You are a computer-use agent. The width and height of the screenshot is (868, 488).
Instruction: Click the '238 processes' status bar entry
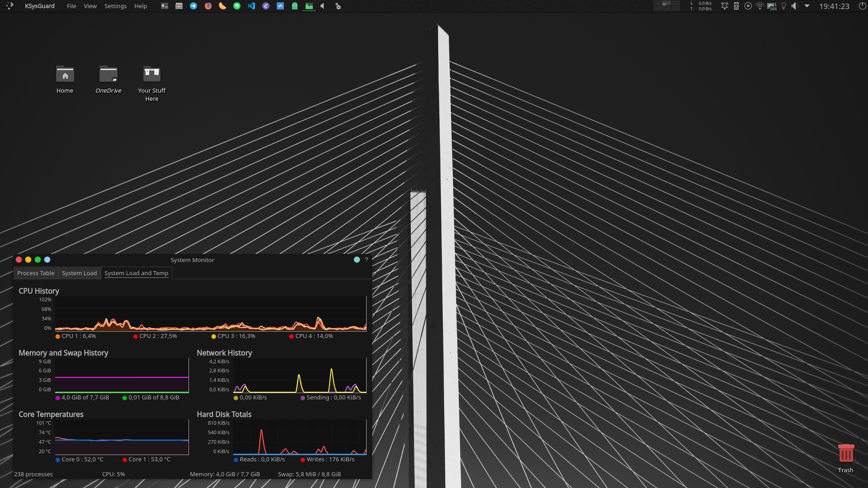(33, 474)
